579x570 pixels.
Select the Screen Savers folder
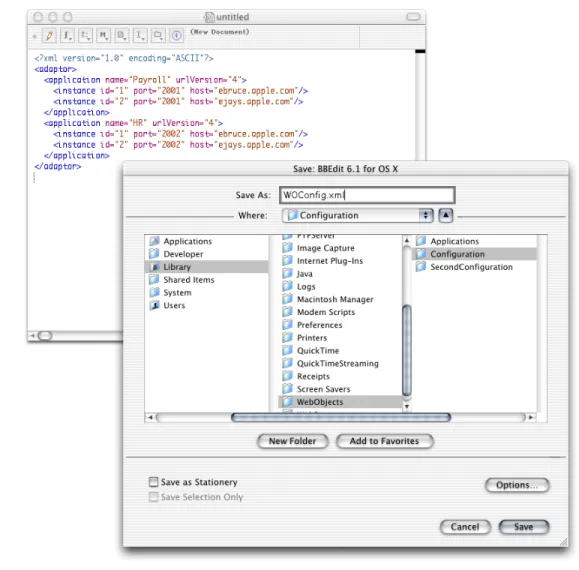(340, 389)
